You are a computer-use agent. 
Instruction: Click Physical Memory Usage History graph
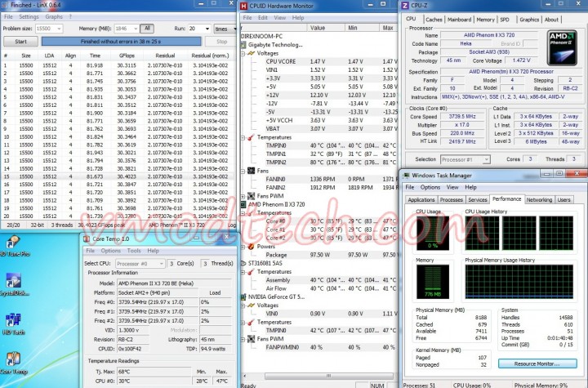(x=519, y=282)
